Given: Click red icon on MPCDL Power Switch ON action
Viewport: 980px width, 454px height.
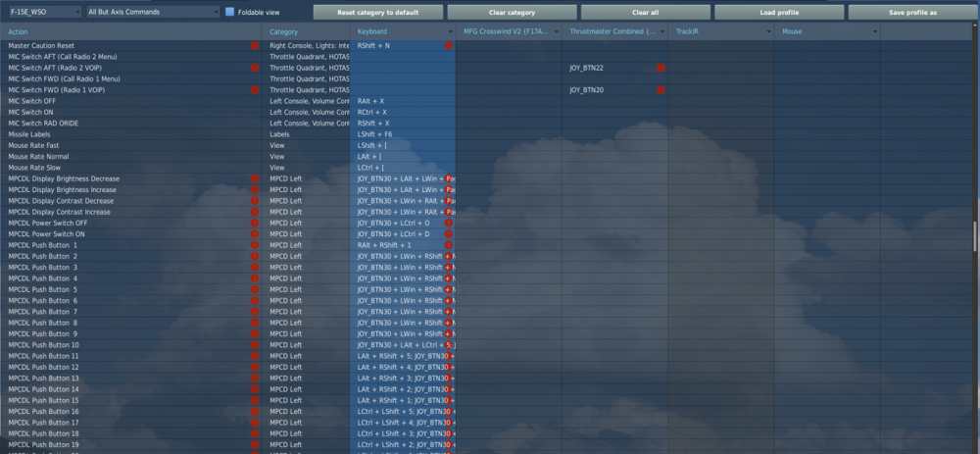Looking at the screenshot, I should click(255, 234).
